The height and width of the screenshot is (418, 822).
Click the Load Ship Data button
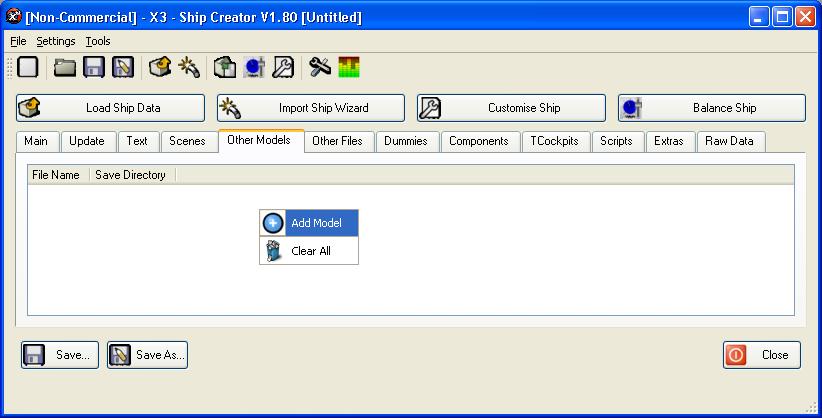point(110,108)
